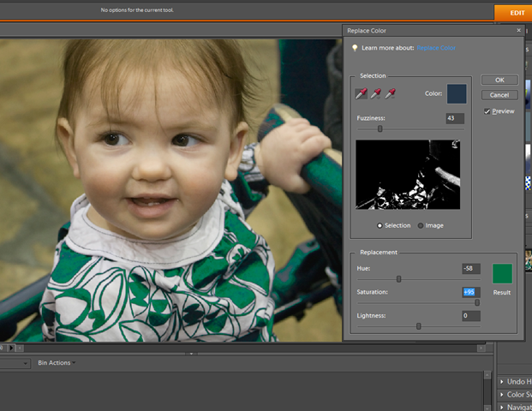The image size is (532, 411).
Task: Confirm with the OK button
Action: pyautogui.click(x=499, y=80)
